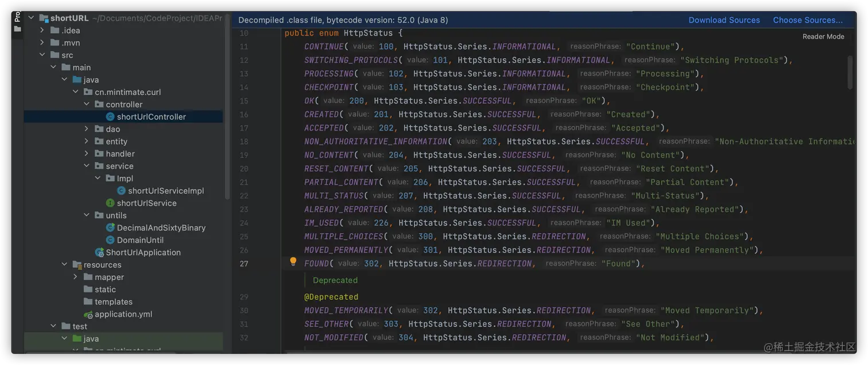The image size is (868, 365).
Task: Open the templates folder node
Action: click(114, 301)
